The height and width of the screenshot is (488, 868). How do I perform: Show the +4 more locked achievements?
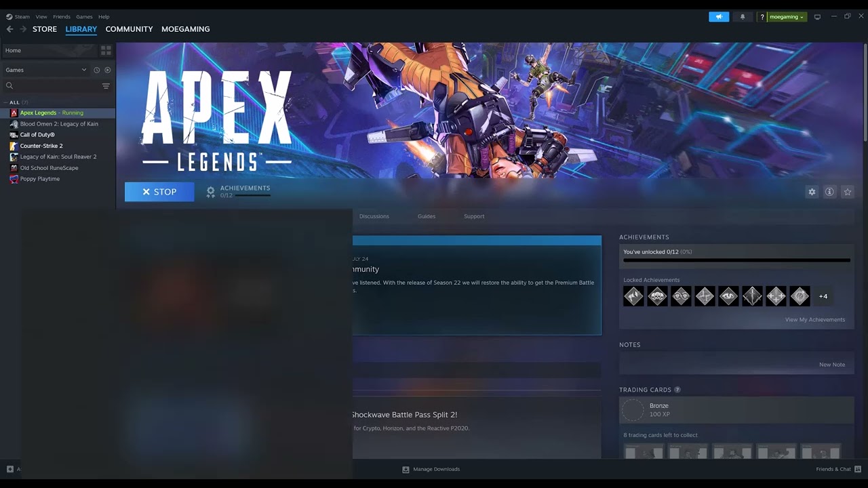(823, 296)
